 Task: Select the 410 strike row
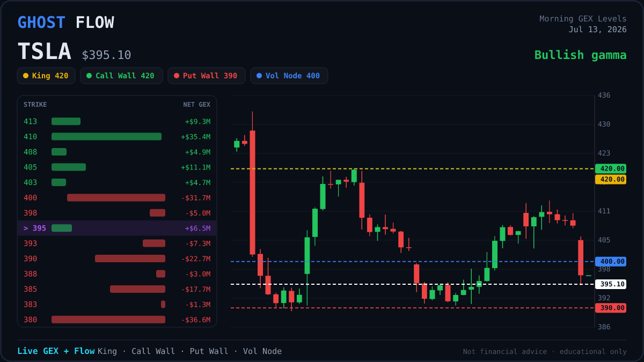(x=117, y=137)
